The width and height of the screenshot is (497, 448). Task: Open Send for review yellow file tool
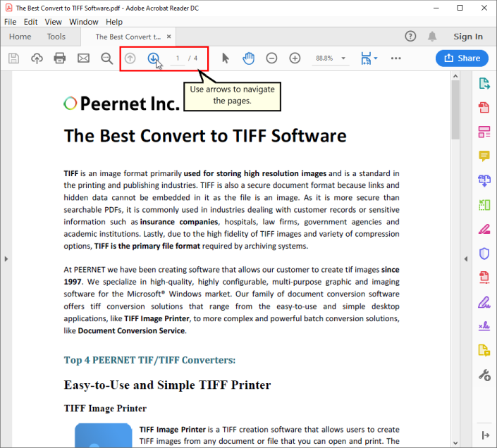tap(484, 351)
